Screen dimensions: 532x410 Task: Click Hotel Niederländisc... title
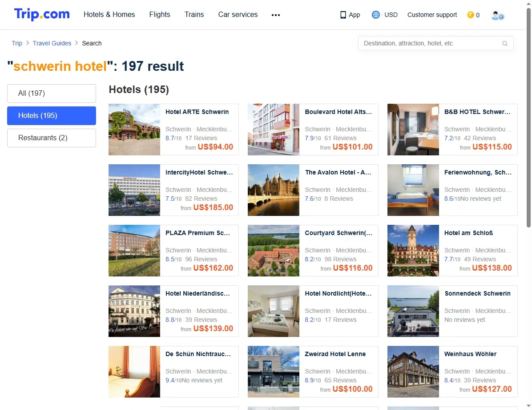[197, 293]
